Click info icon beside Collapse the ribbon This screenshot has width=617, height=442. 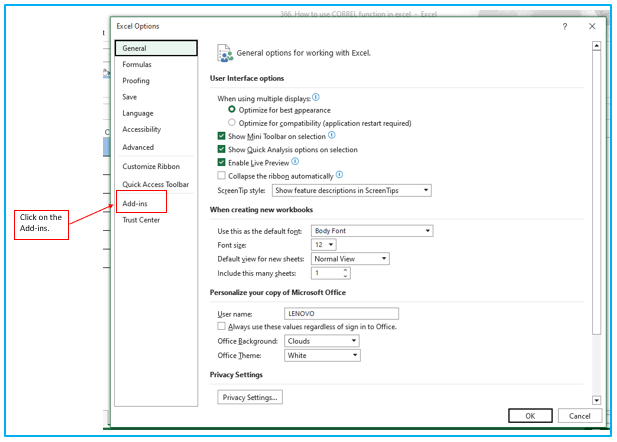339,175
